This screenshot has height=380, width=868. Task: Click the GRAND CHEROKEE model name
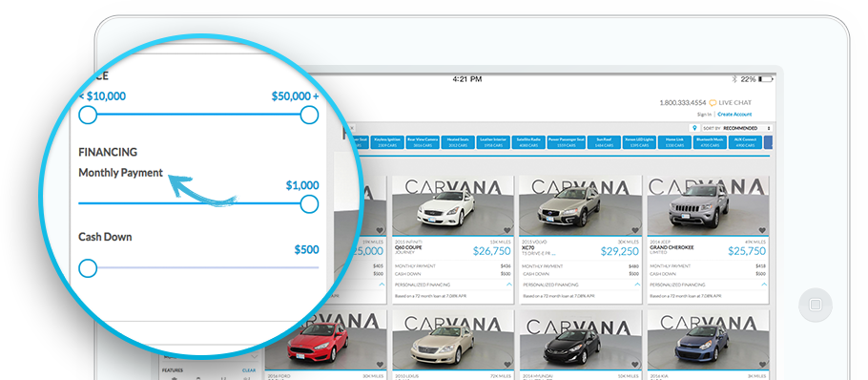[x=672, y=247]
